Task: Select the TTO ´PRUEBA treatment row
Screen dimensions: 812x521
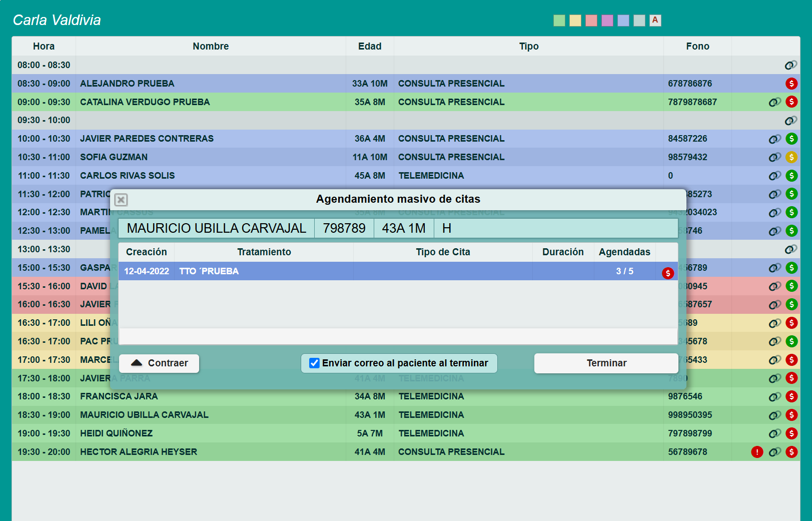Action: 398,271
